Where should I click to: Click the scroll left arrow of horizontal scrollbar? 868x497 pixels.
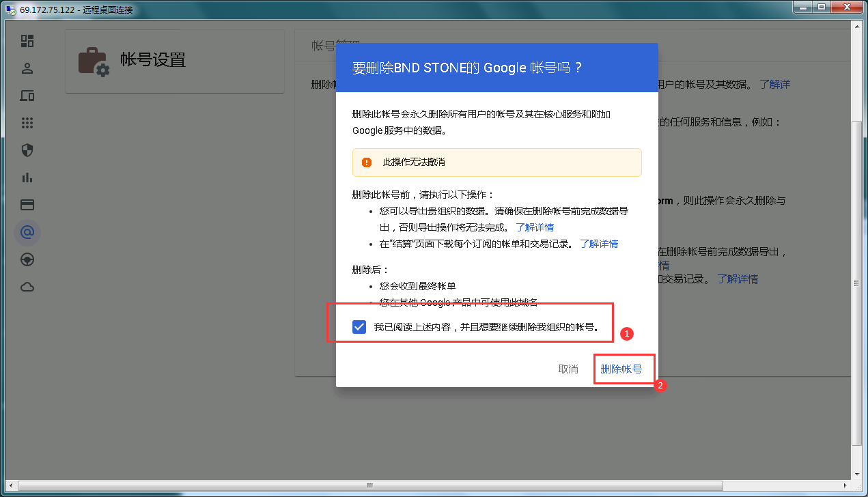10,485
